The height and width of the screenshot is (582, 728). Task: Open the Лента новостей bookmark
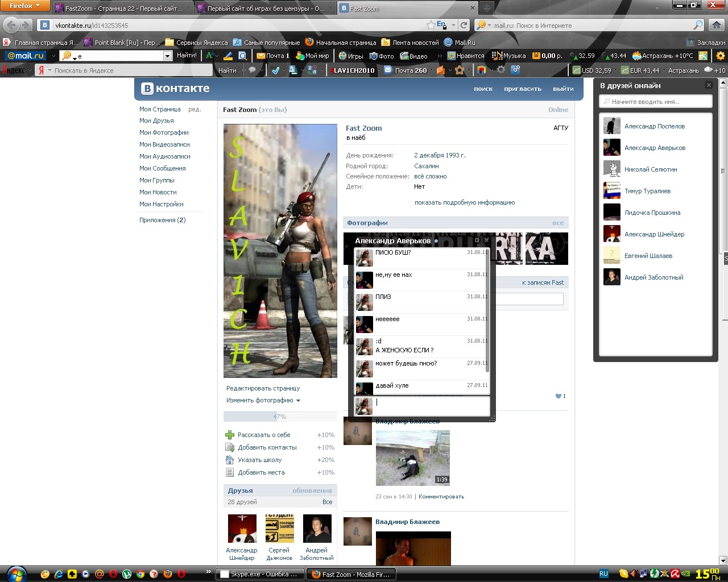coord(410,42)
